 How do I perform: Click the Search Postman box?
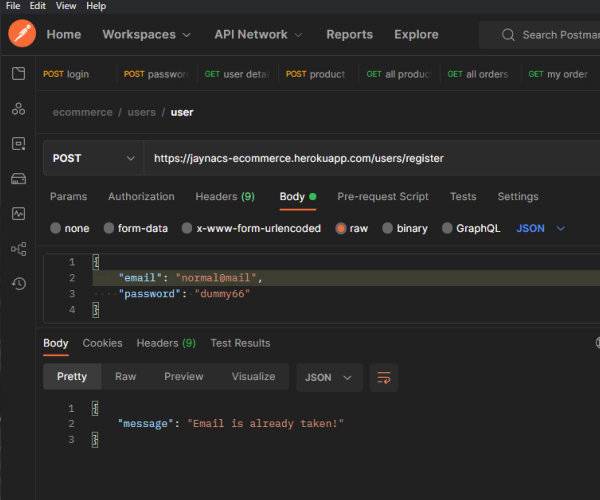tap(540, 35)
